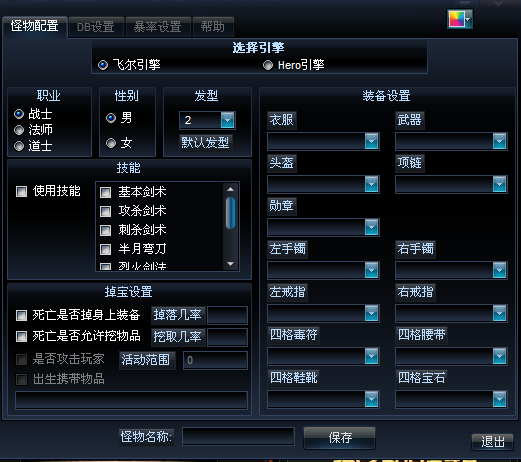Click the scroll-down arrow in skill list
521x462 pixels.
230,264
